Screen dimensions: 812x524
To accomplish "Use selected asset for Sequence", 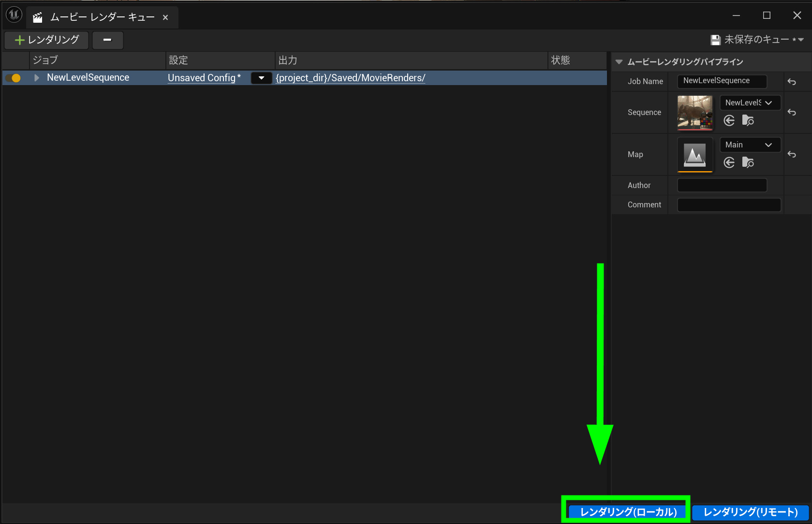I will [x=729, y=120].
